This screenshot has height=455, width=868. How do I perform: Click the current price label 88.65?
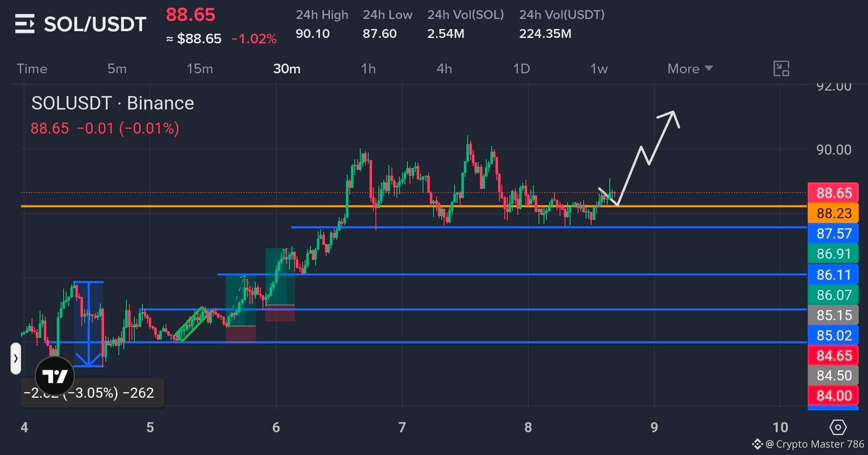pyautogui.click(x=833, y=193)
